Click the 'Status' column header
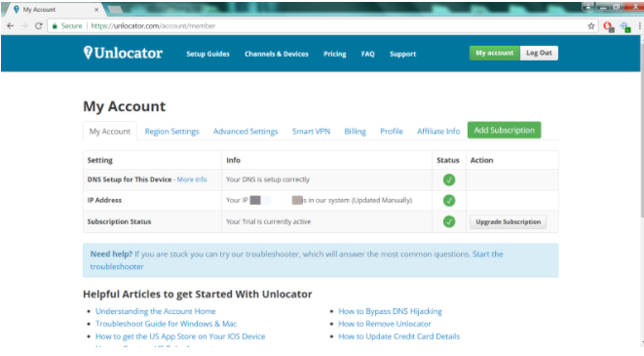The width and height of the screenshot is (644, 356). pos(447,160)
